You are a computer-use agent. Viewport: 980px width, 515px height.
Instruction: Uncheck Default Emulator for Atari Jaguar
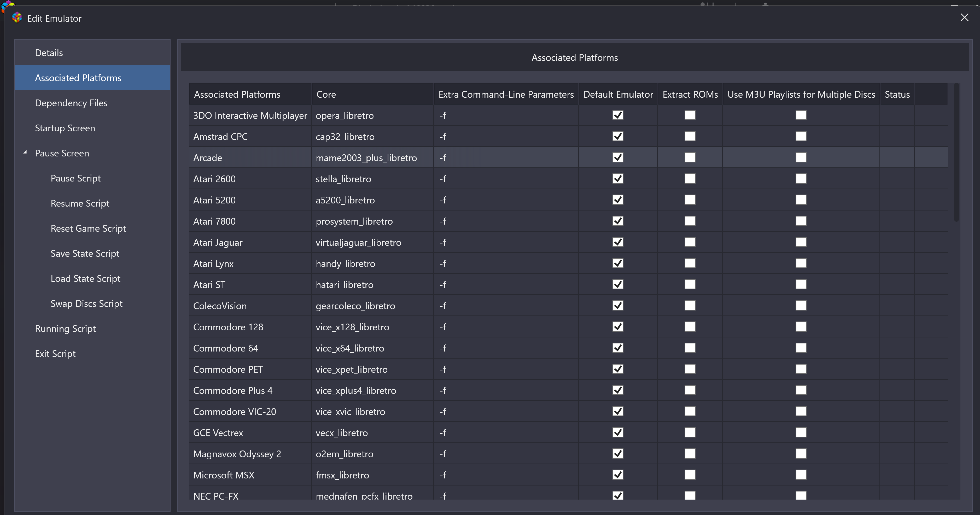[618, 242]
